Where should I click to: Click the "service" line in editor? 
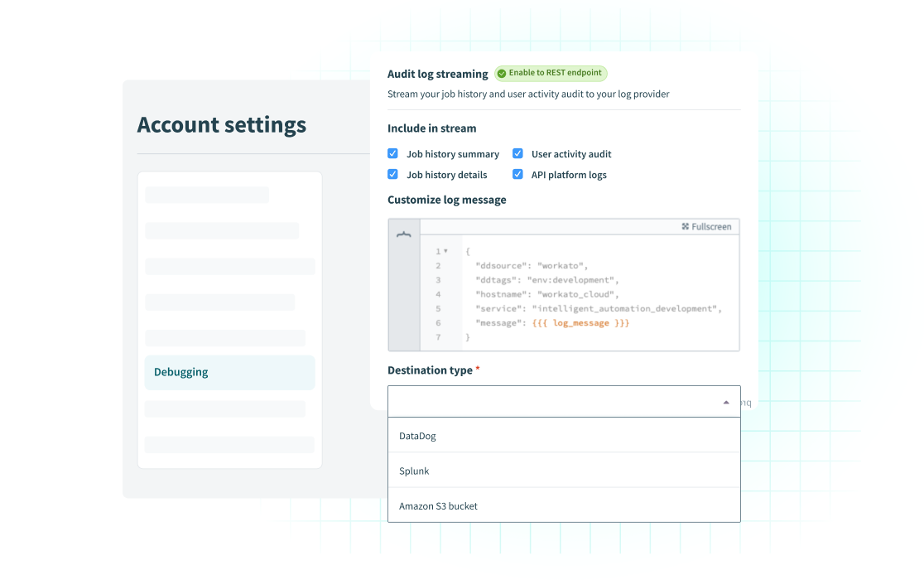point(598,308)
